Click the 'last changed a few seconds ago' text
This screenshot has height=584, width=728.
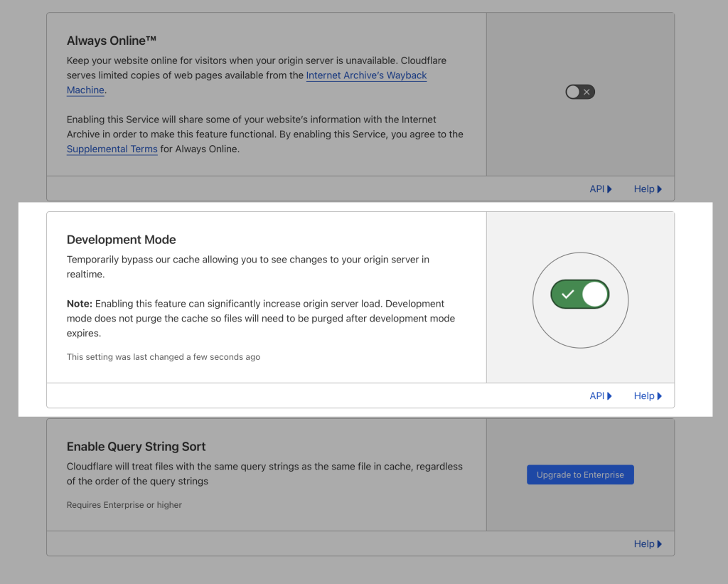163,357
